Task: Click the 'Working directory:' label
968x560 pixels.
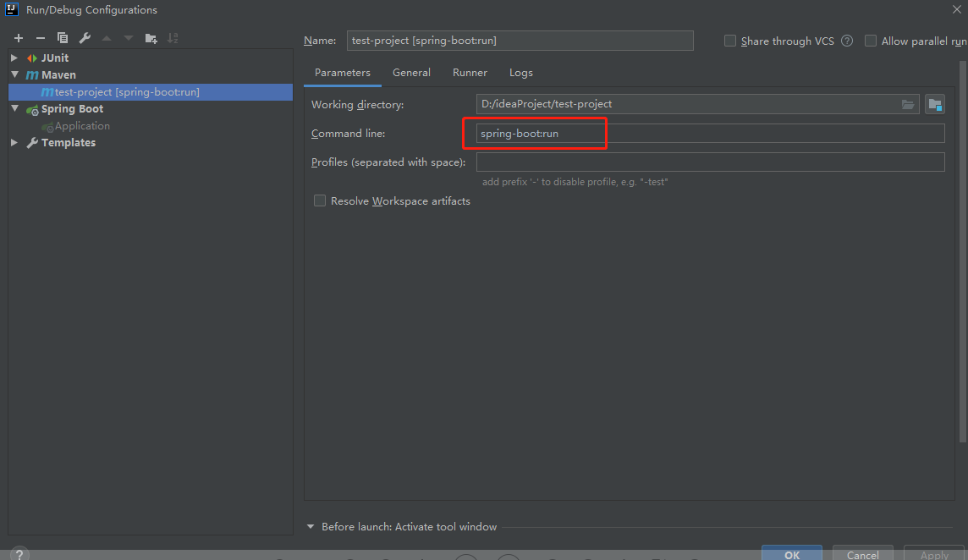Action: [x=357, y=105]
